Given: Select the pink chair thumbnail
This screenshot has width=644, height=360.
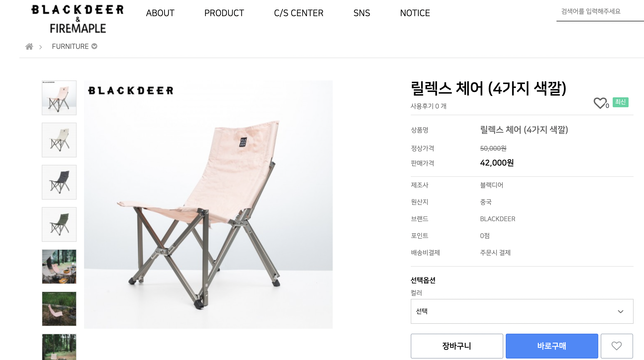Looking at the screenshot, I should click(59, 98).
